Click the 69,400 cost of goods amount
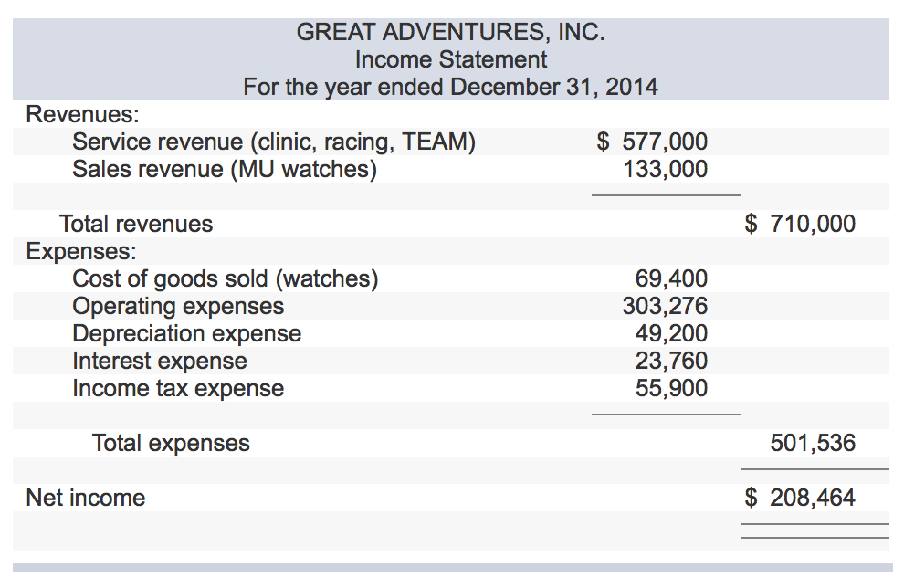904x588 pixels. coord(672,279)
